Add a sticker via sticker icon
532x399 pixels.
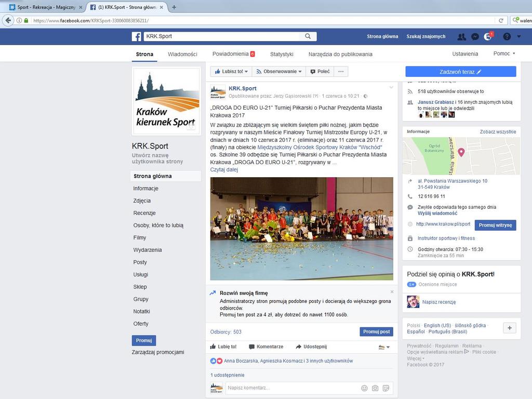tap(386, 388)
